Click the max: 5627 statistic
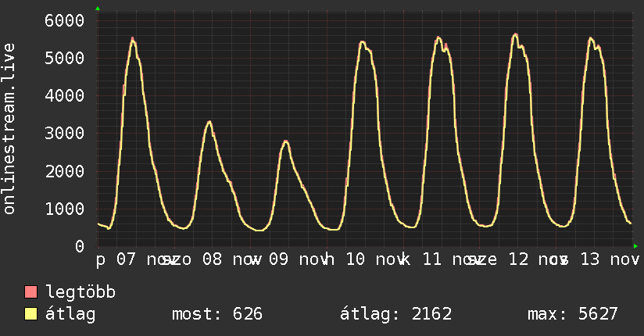The image size is (644, 336). click(x=573, y=314)
